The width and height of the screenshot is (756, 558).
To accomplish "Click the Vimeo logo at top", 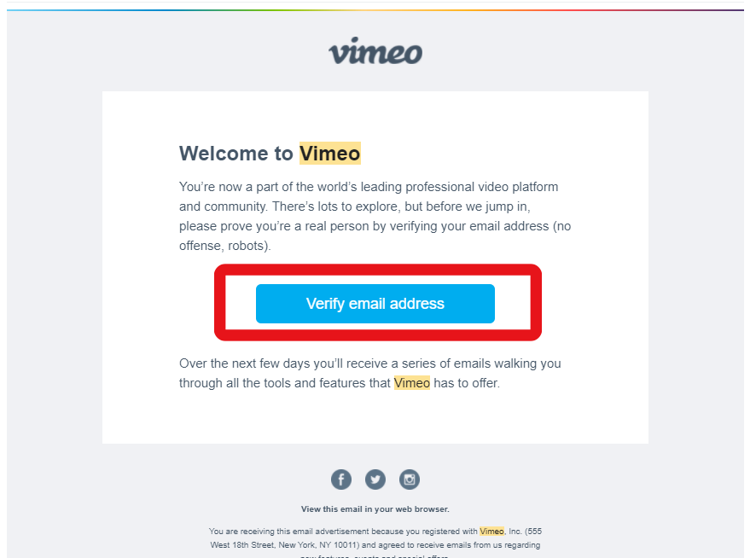I will (375, 50).
